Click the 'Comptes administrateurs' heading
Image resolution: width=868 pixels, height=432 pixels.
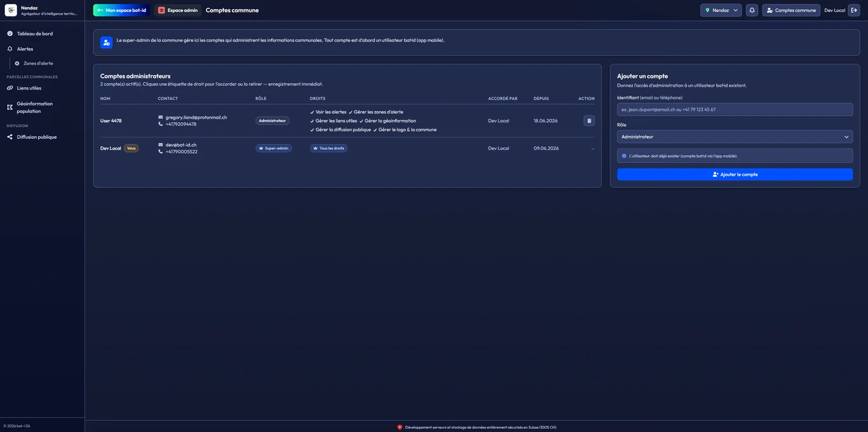135,76
